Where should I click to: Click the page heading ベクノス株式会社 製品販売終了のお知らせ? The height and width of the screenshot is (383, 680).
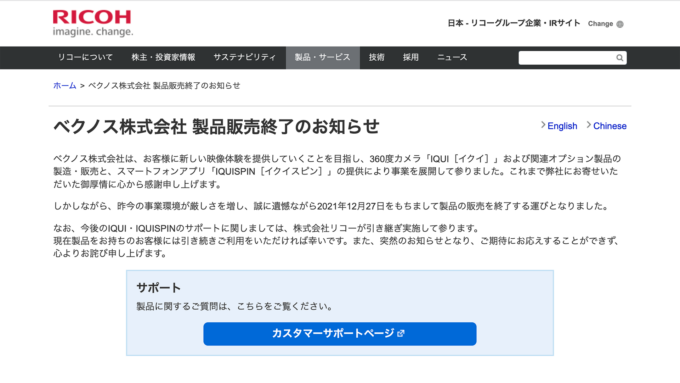(x=216, y=127)
